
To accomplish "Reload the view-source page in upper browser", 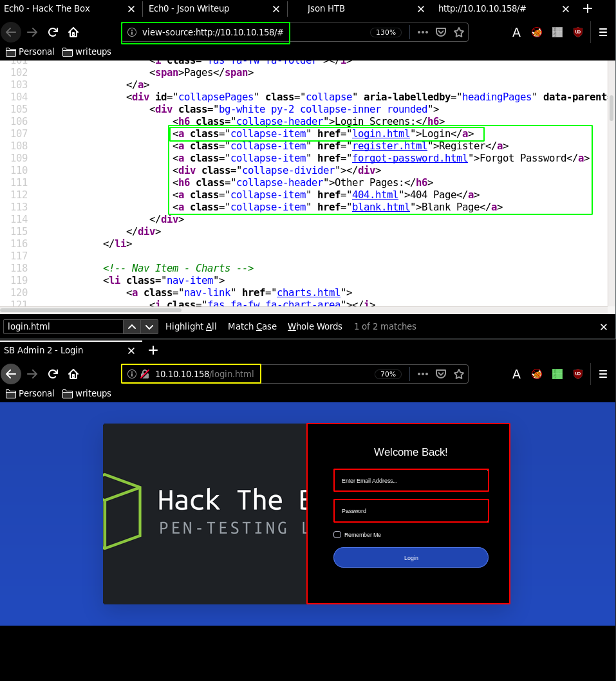I will (x=53, y=32).
